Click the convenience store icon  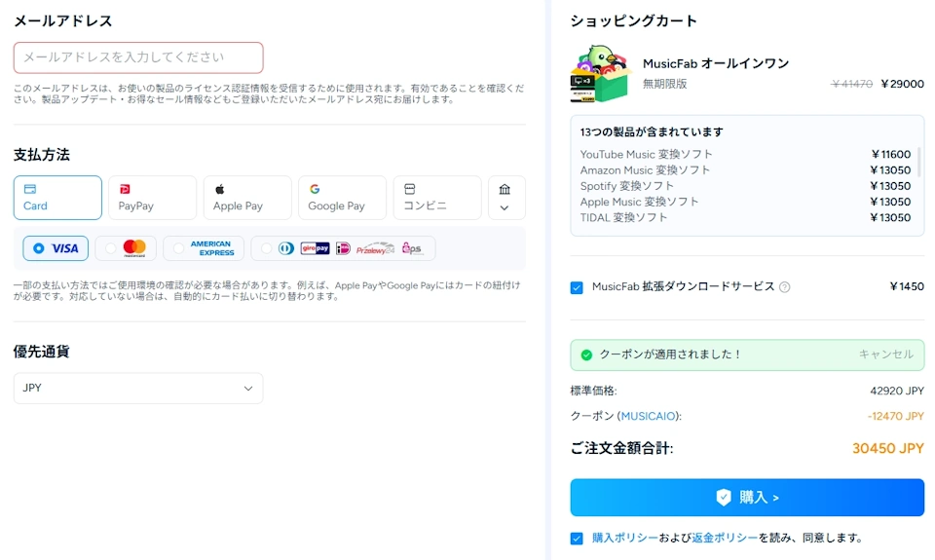click(410, 189)
